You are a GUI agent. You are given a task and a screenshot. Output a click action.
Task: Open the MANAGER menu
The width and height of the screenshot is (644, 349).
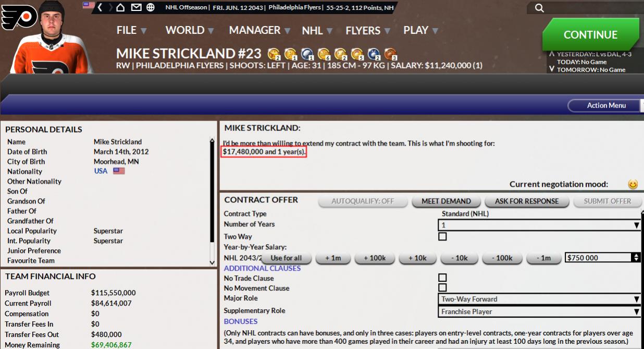[x=259, y=30]
